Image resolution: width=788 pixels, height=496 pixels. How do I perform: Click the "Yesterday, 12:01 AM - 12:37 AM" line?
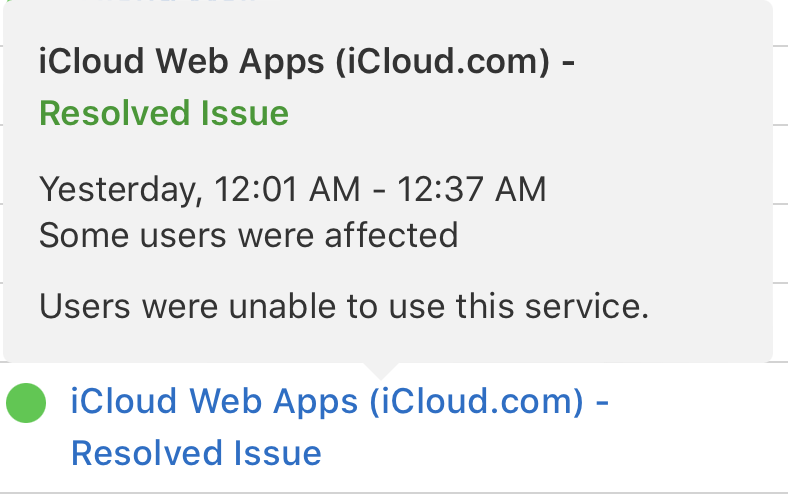[x=292, y=189]
